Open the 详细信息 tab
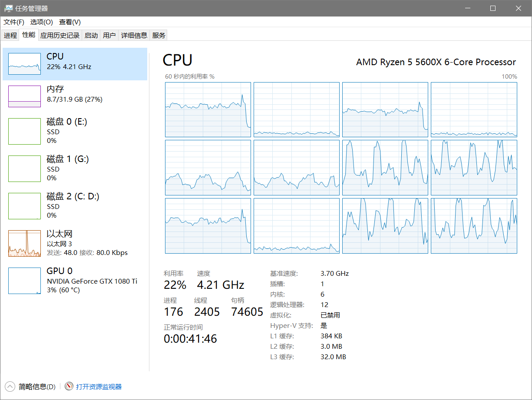This screenshot has height=400, width=532. tap(134, 36)
